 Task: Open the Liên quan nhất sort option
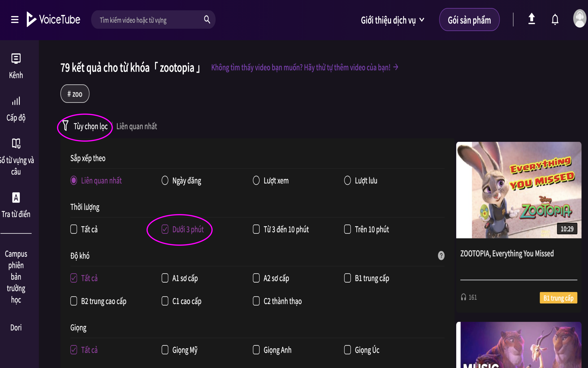click(137, 126)
